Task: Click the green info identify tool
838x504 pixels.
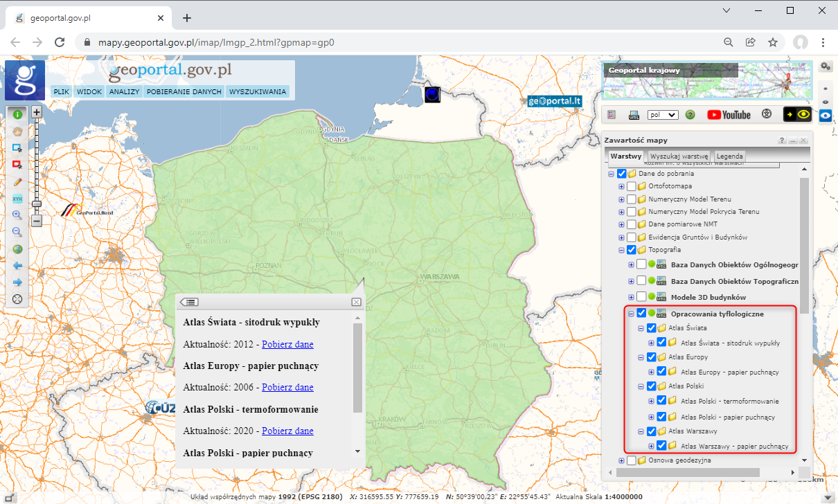Action: tap(17, 115)
